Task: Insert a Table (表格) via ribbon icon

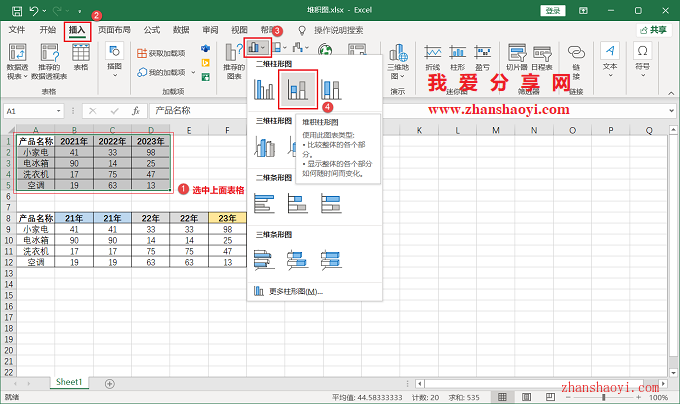Action: (x=81, y=57)
